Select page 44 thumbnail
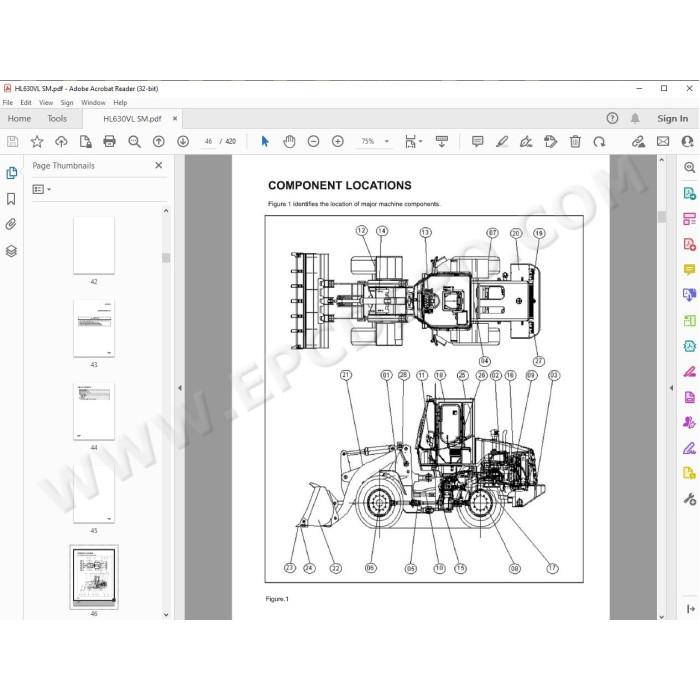Image resolution: width=700 pixels, height=700 pixels. [94, 411]
